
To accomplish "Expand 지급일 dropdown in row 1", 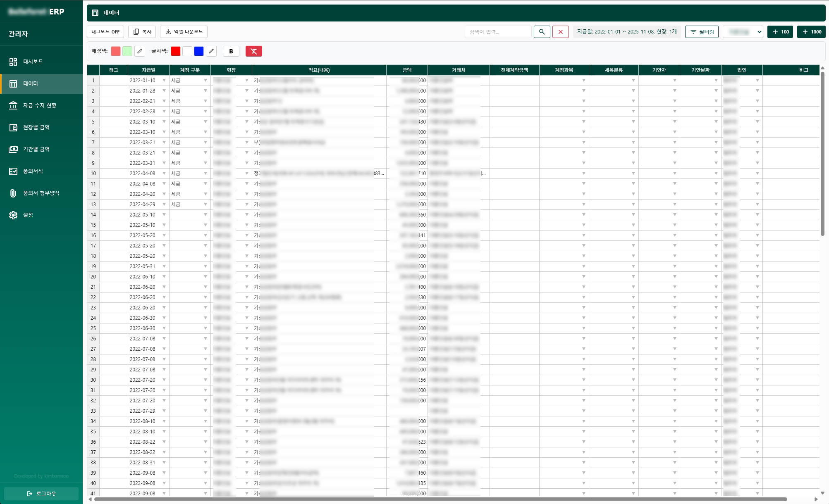I will click(x=164, y=81).
